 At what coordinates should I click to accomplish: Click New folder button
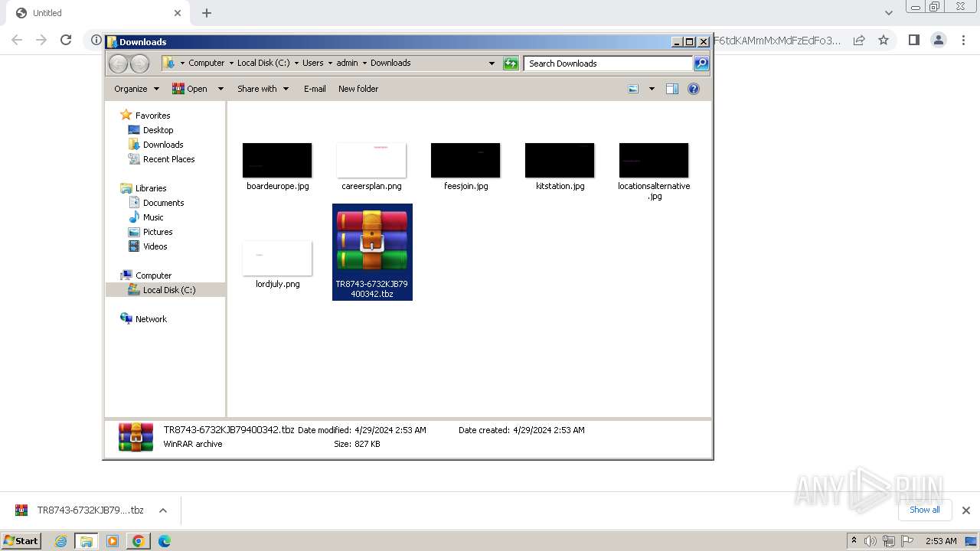(x=358, y=89)
